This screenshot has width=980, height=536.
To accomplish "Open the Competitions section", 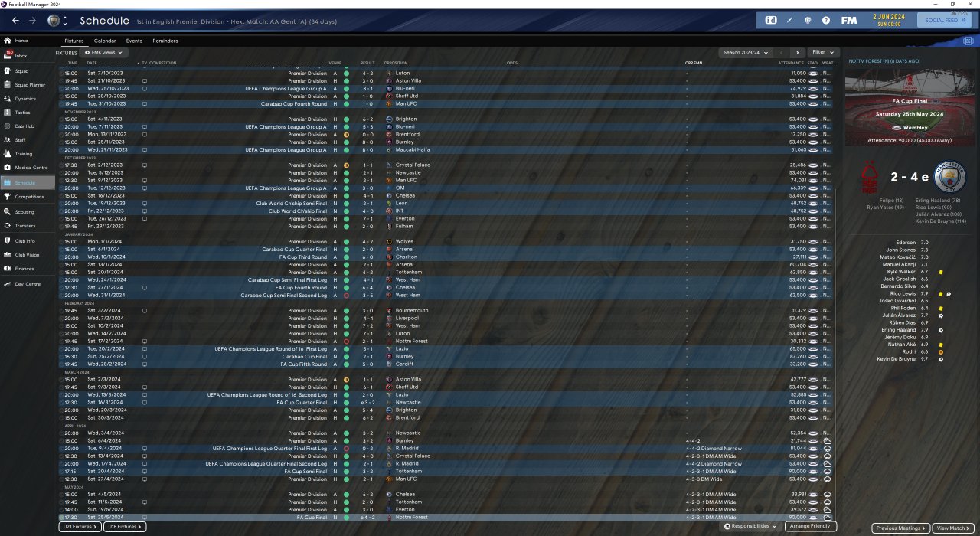I will pyautogui.click(x=29, y=197).
